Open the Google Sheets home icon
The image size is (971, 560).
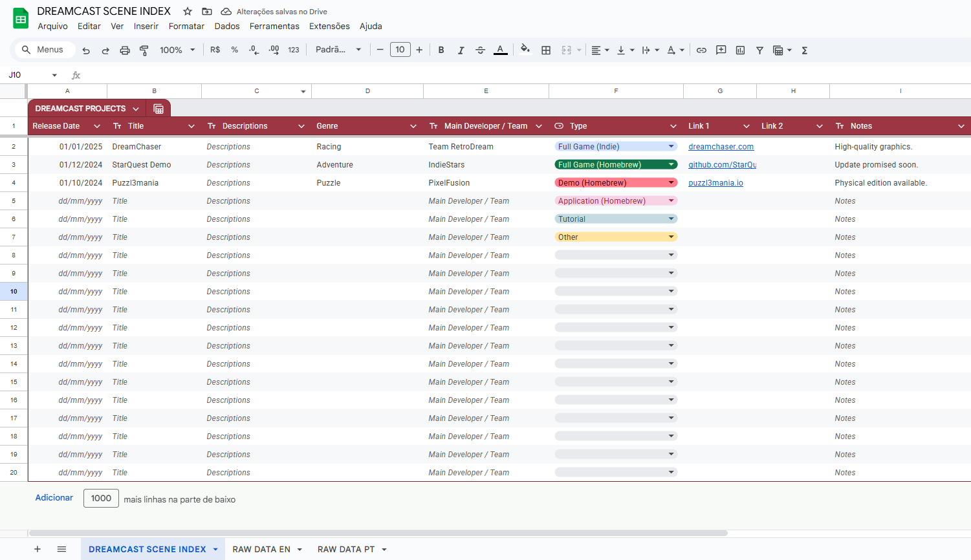(21, 18)
